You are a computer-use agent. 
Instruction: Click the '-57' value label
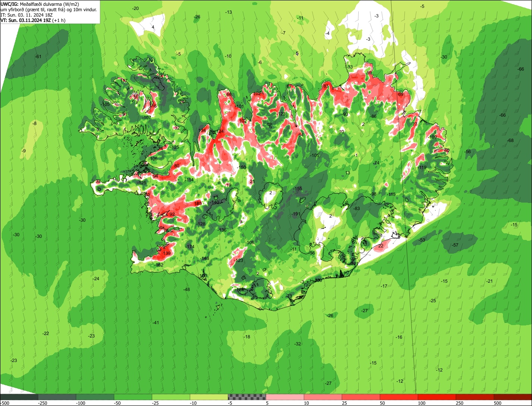coord(455,245)
